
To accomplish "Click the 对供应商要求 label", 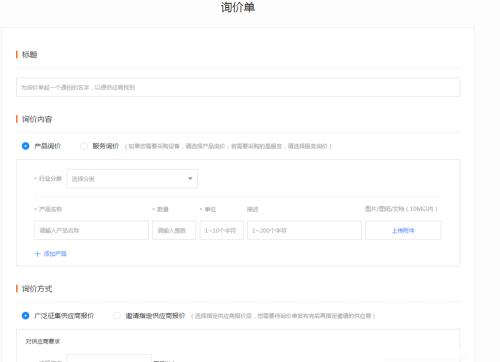I will point(43,341).
